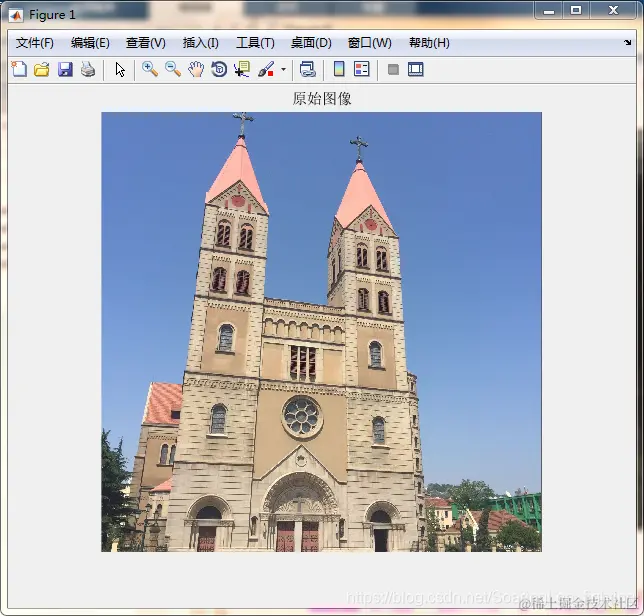This screenshot has height=616, width=644.
Task: Click the Show Plot Tools and Dock icon
Action: coord(416,69)
